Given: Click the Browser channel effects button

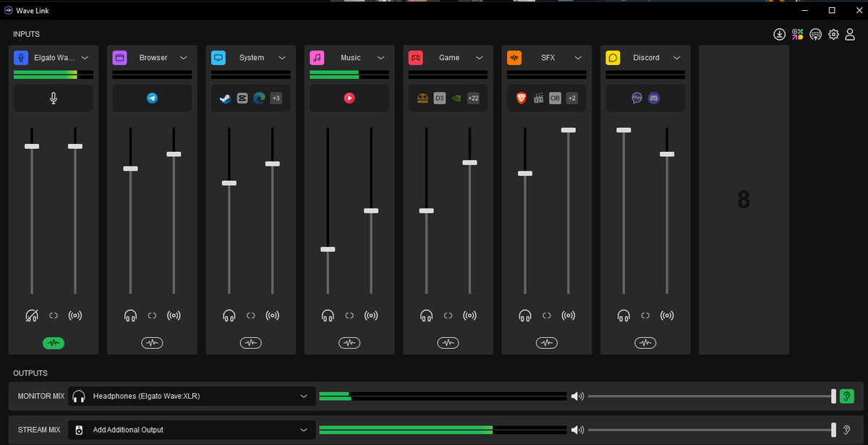Looking at the screenshot, I should (x=152, y=343).
